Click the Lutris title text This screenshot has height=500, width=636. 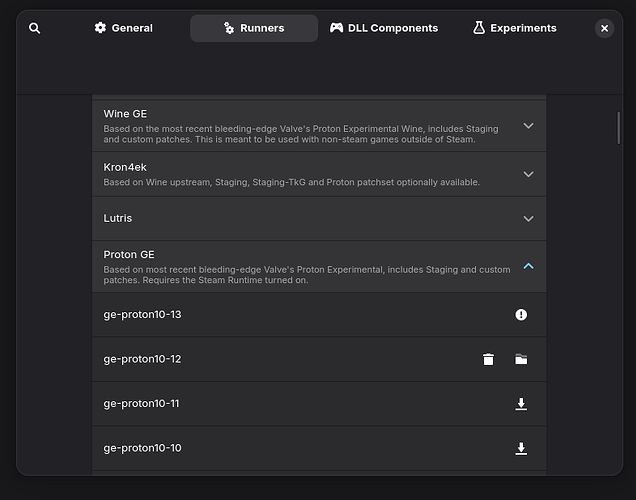(118, 218)
